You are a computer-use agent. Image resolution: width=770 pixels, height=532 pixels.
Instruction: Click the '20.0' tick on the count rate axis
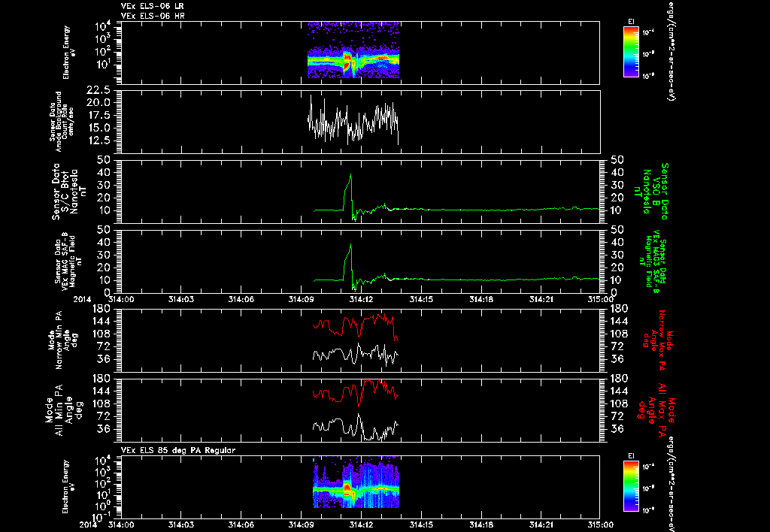pyautogui.click(x=99, y=103)
